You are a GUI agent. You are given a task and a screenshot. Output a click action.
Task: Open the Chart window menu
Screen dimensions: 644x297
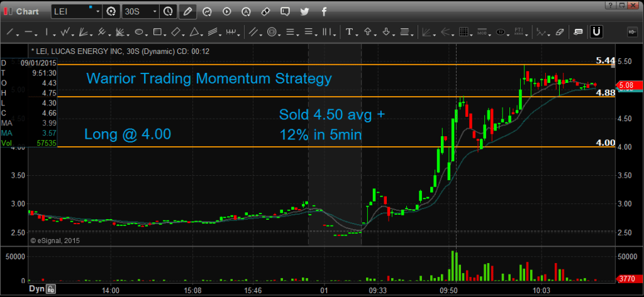pyautogui.click(x=22, y=11)
